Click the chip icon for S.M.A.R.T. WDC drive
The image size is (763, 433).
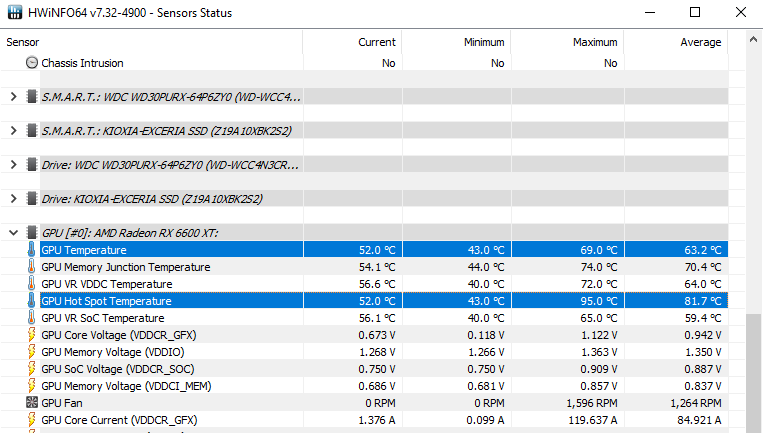pyautogui.click(x=32, y=97)
